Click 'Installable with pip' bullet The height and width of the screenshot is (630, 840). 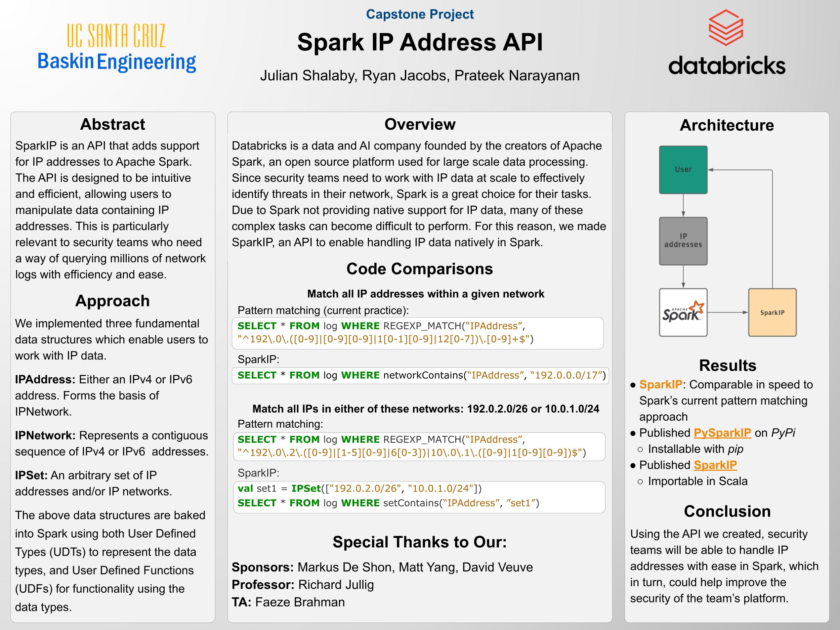[695, 449]
